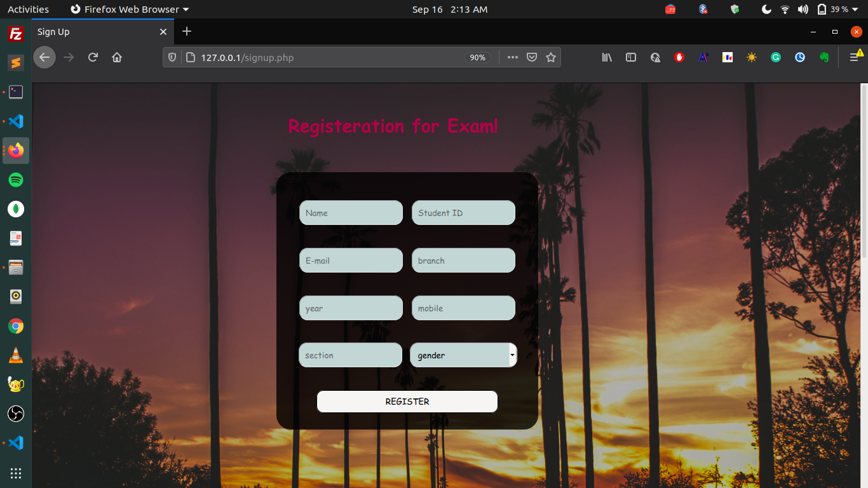Image resolution: width=868 pixels, height=488 pixels.
Task: Focus the year field
Action: click(x=351, y=308)
